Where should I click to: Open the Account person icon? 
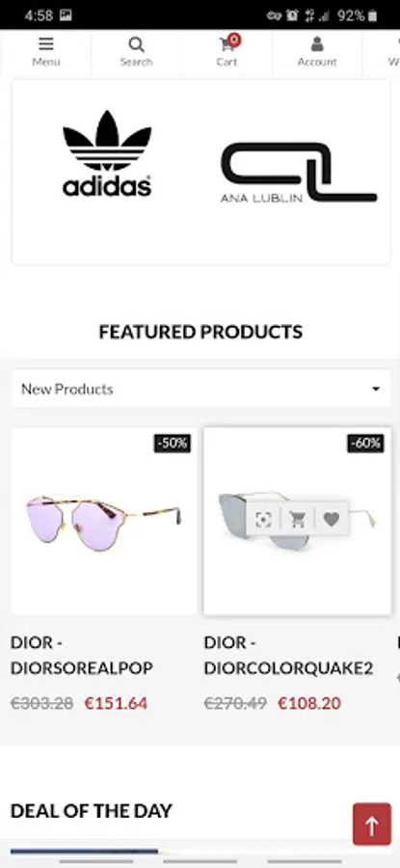coord(317,43)
